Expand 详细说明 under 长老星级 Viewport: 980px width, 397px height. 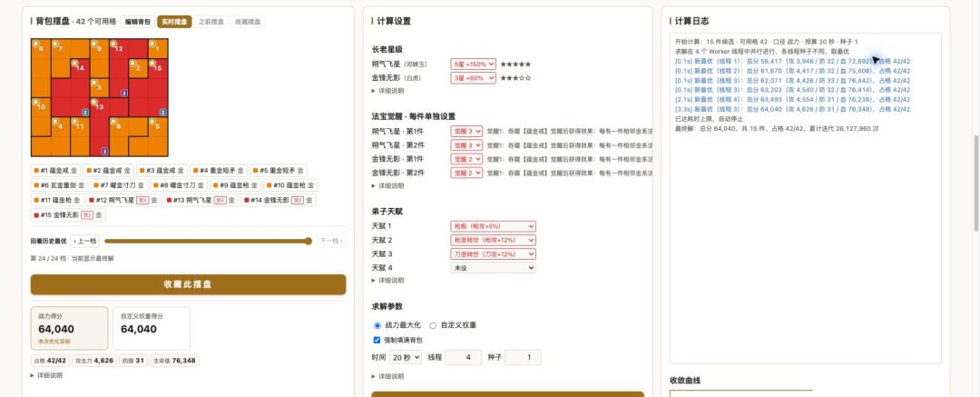coord(387,91)
